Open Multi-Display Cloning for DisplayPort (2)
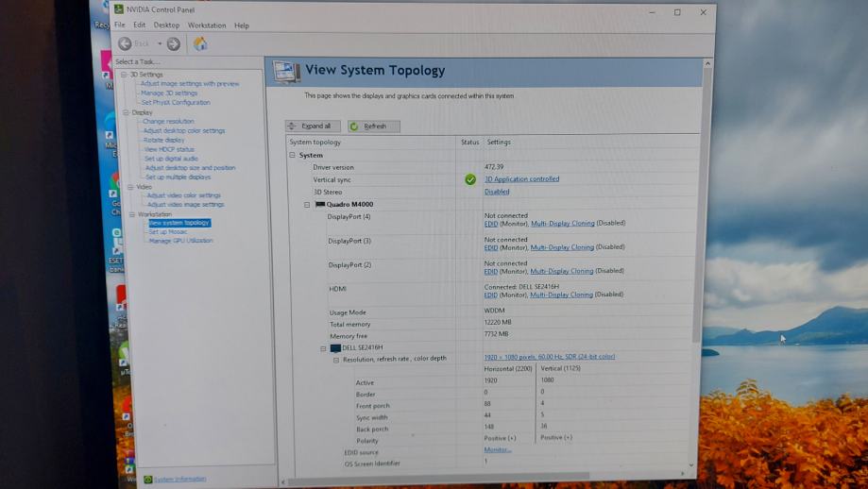This screenshot has width=868, height=489. coord(561,271)
